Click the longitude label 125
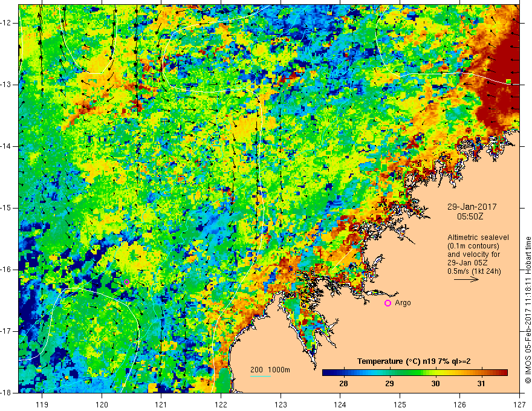Viewport: 532px width, 411px height. 400,404
